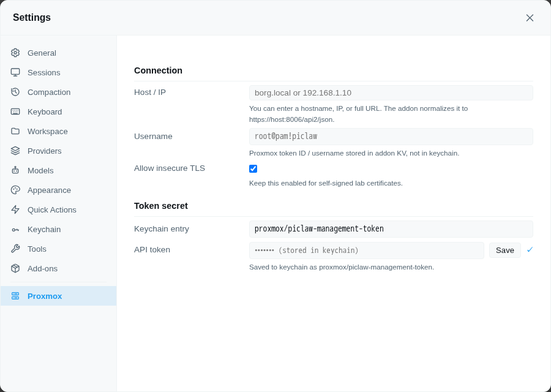Click the Allow insecure TLS label
This screenshot has width=551, height=392.
point(170,168)
